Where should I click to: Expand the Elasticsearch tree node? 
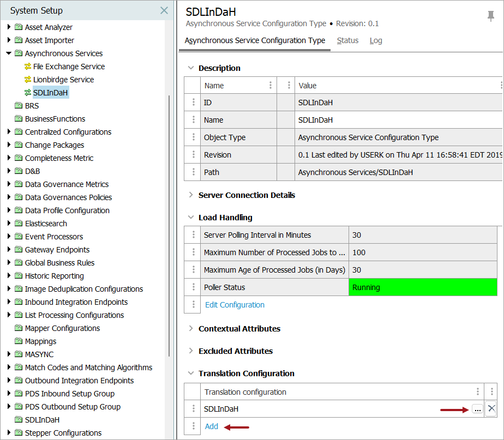click(x=9, y=224)
